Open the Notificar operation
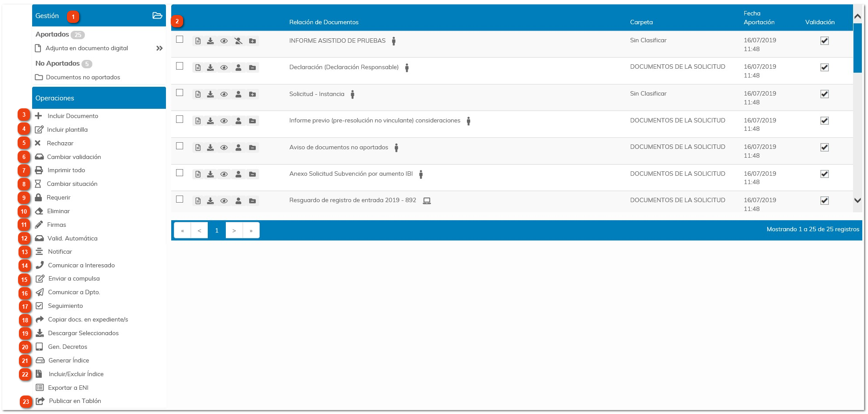 59,251
